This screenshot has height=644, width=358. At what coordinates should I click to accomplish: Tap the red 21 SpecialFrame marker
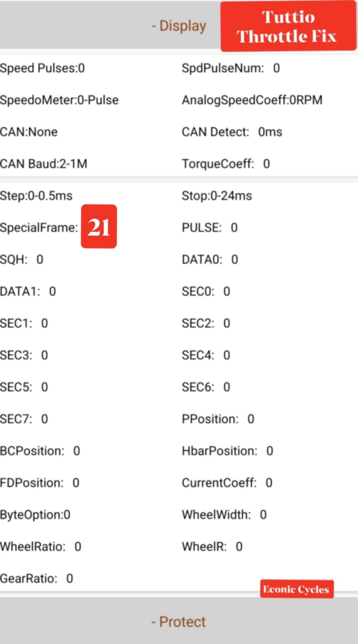(99, 226)
